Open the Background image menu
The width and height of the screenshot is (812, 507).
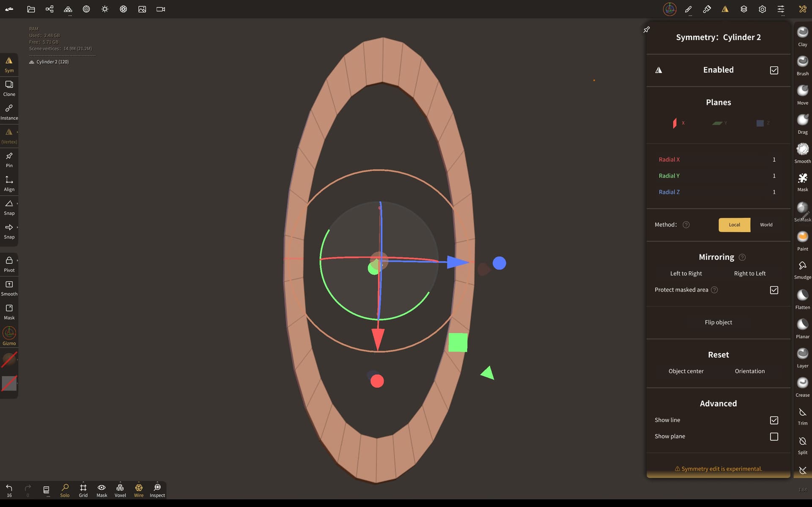(142, 9)
